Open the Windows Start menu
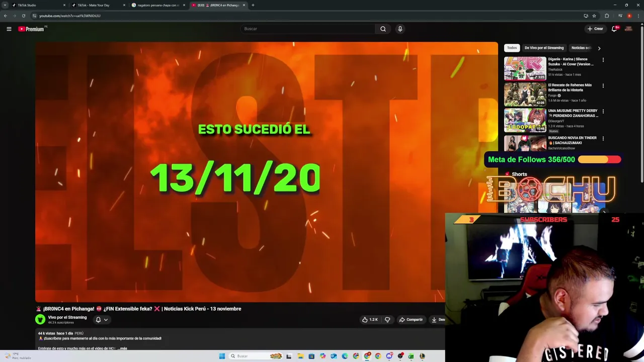Image resolution: width=644 pixels, height=362 pixels. click(x=222, y=356)
